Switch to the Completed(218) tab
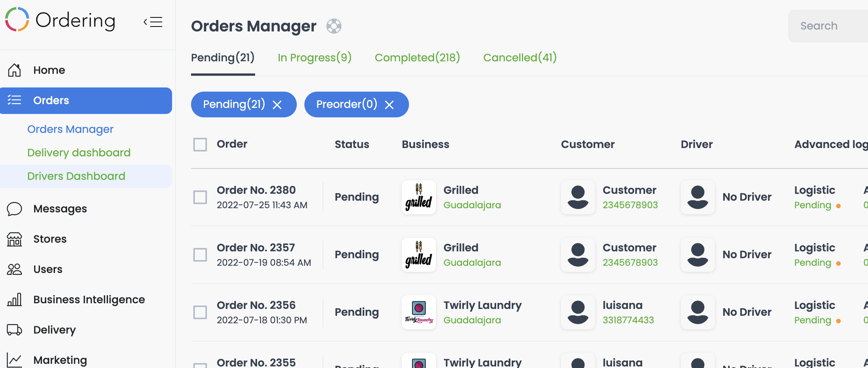The height and width of the screenshot is (368, 868). 417,58
